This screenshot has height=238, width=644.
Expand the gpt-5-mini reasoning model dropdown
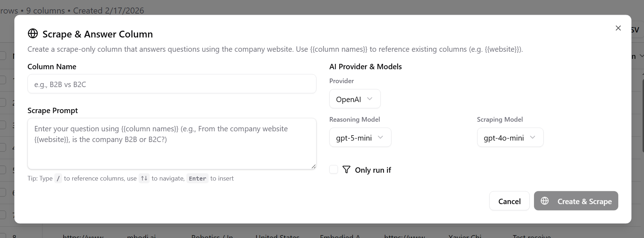360,137
